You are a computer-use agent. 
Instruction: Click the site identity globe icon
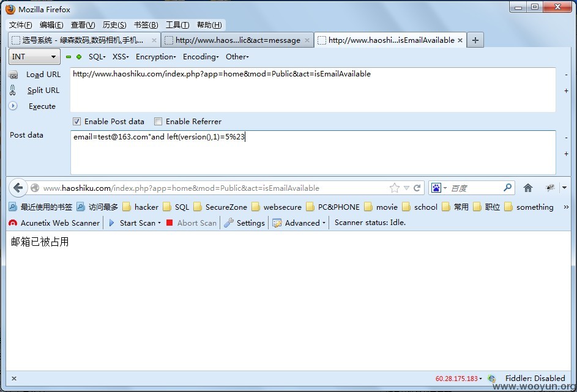pyautogui.click(x=35, y=188)
